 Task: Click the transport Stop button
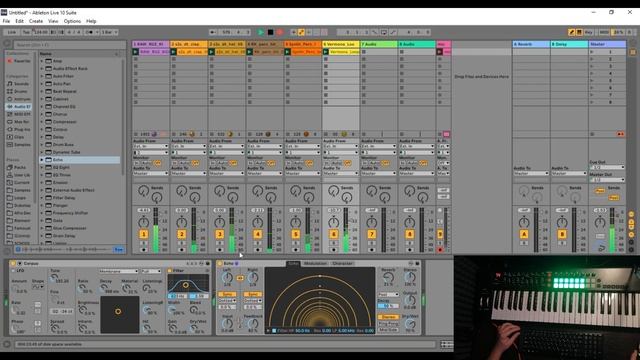[270, 32]
